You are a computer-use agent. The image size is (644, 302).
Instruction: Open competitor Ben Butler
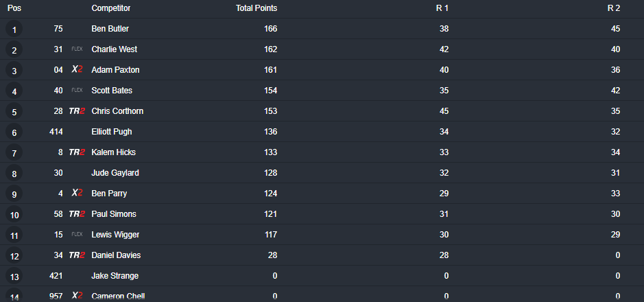110,29
